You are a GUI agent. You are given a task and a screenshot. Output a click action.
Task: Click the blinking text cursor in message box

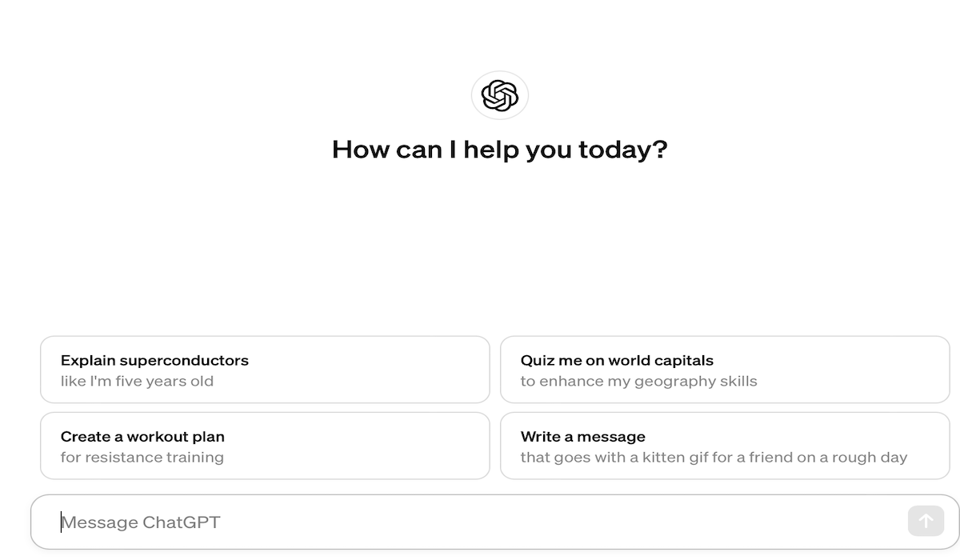(x=61, y=522)
